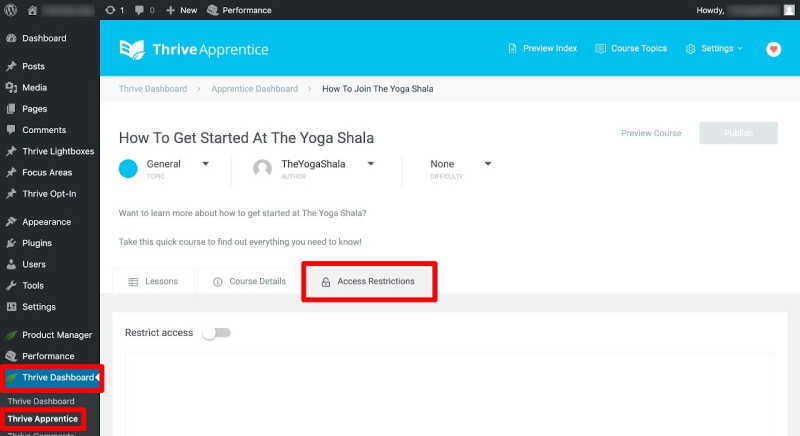The width and height of the screenshot is (800, 436).
Task: Open the Settings dropdown in header
Action: 714,49
